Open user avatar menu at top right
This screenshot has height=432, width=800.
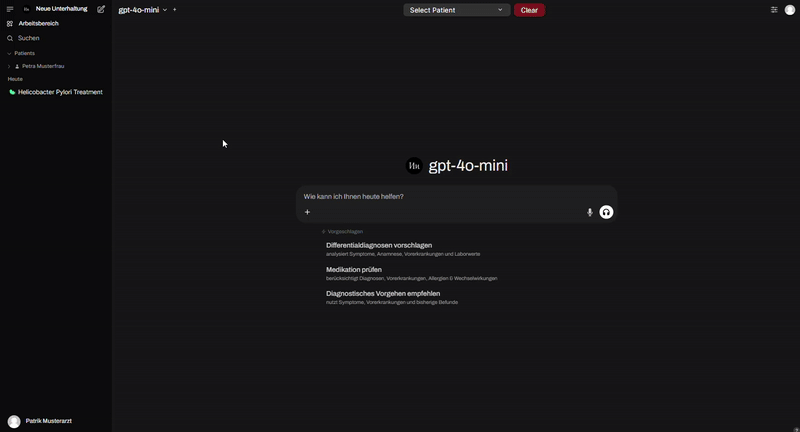pos(790,10)
